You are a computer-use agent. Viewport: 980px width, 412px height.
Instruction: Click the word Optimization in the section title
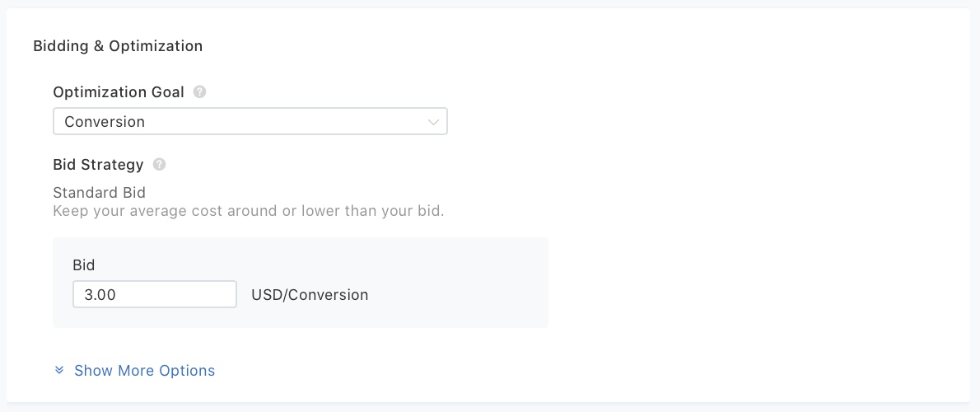click(156, 46)
